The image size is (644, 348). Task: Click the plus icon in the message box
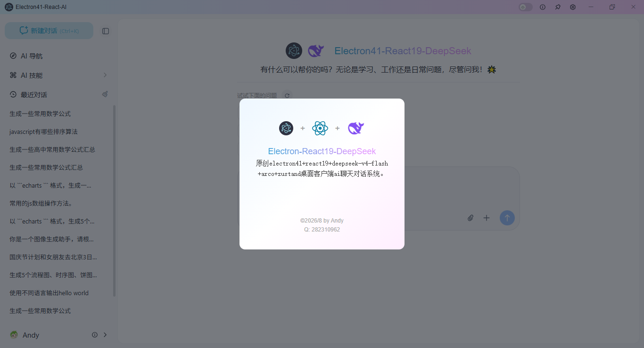(487, 218)
